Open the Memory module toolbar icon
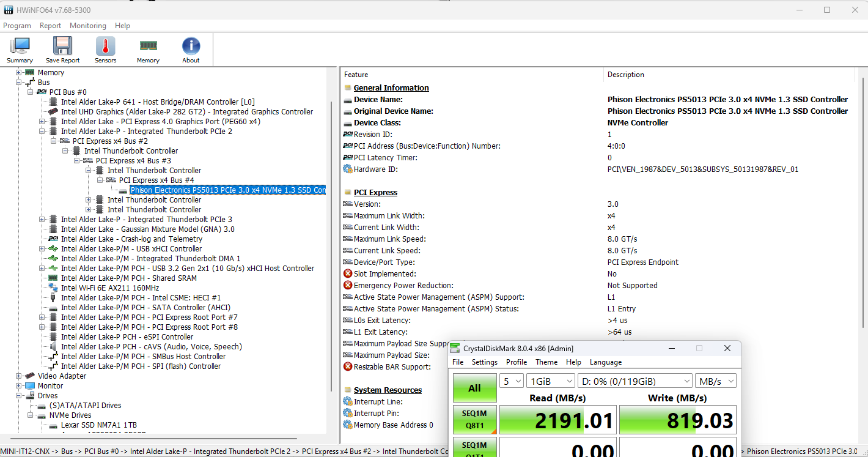868x457 pixels. pos(148,46)
